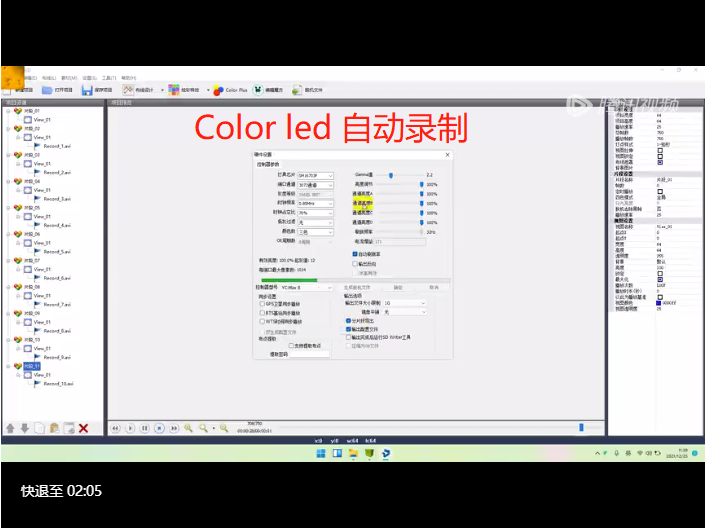Open the 帮助(H) menu
Viewport: 706px width, 528px height.
[128, 78]
